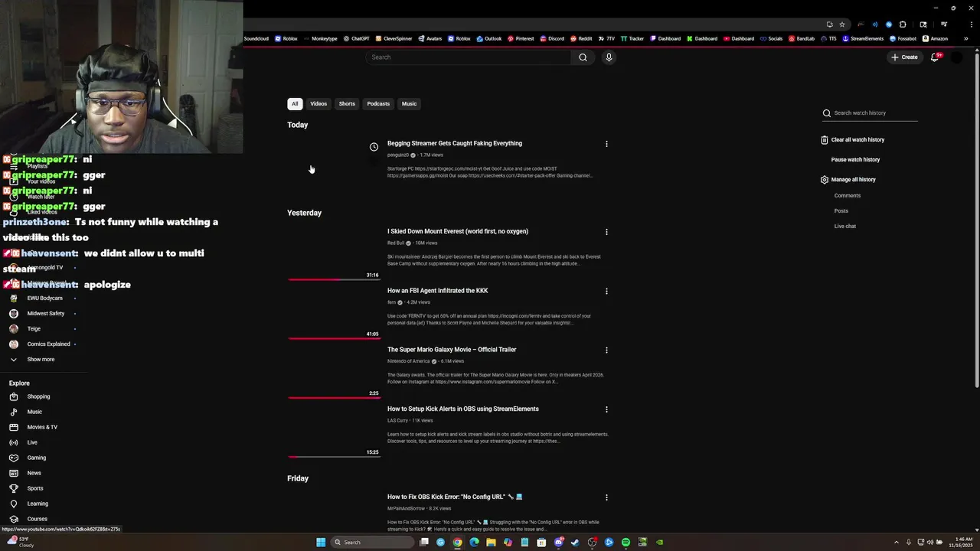The image size is (980, 551).
Task: Click Clear all watch history
Action: 857,140
